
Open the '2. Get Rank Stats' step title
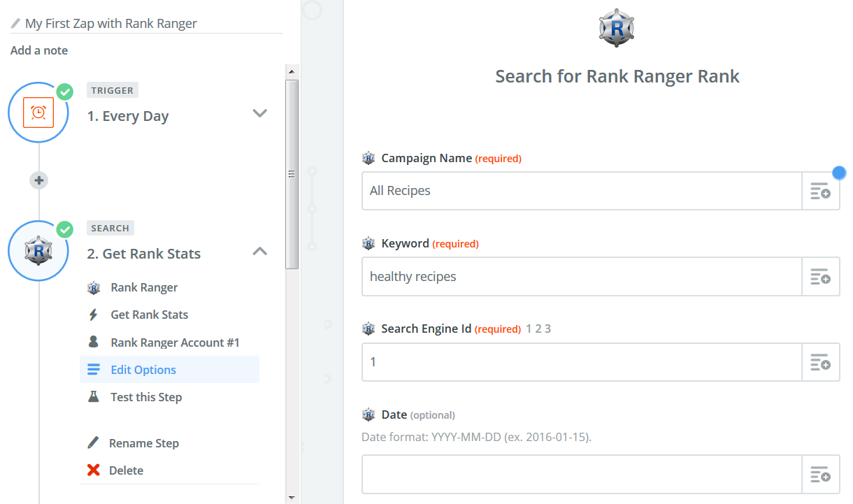(x=144, y=254)
